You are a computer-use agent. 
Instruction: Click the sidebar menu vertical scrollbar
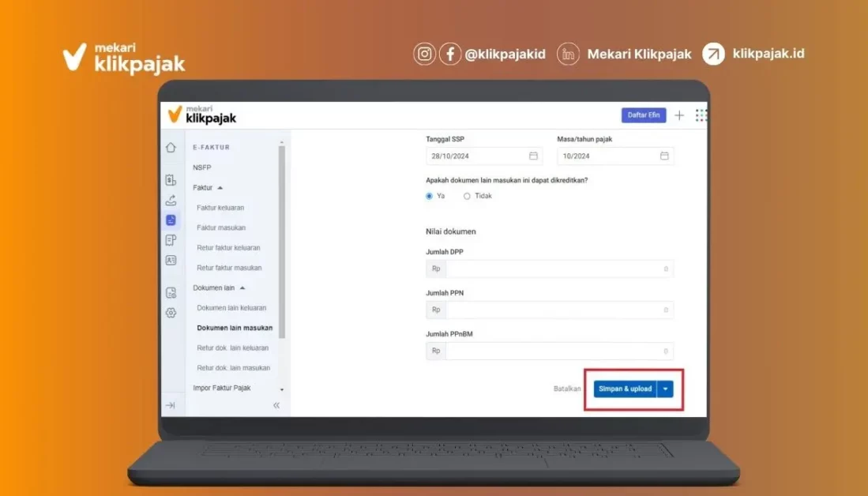(x=282, y=242)
